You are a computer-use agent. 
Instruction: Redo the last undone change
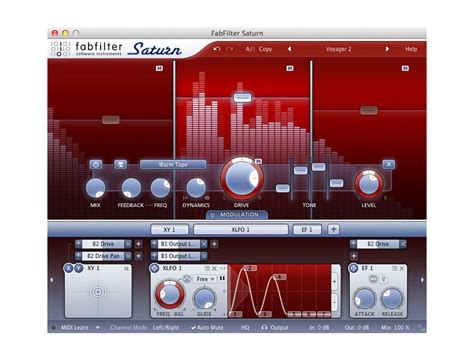click(230, 49)
